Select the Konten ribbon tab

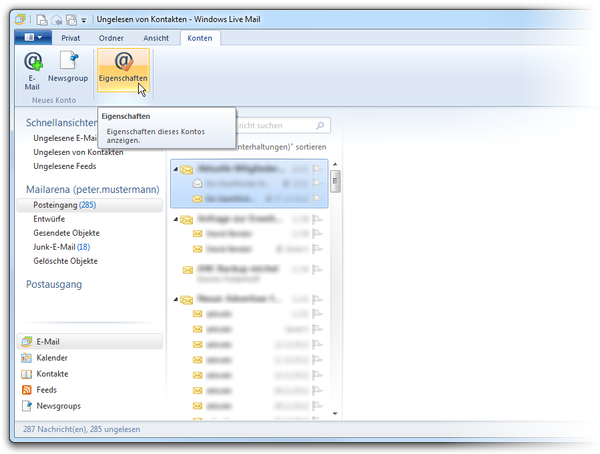click(200, 38)
